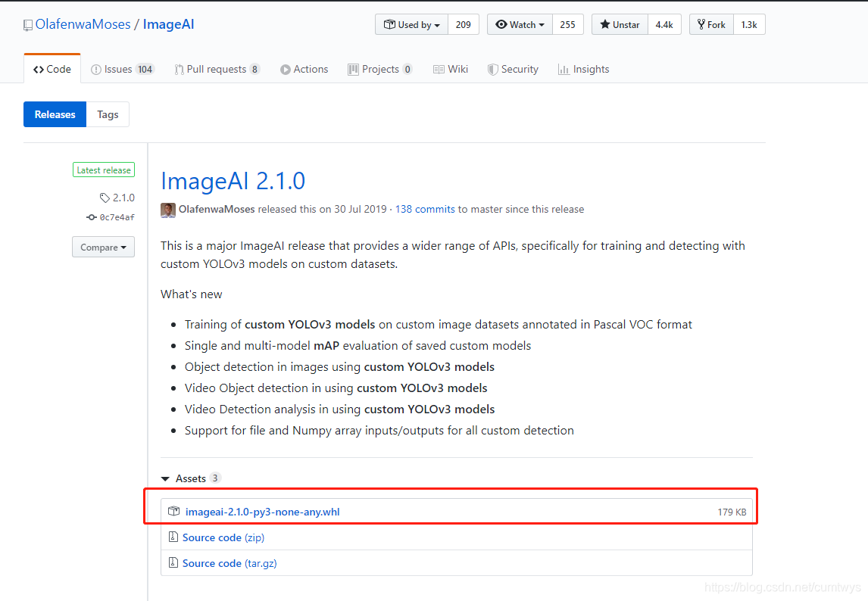Click OlafenwaMoses avatar thumbnail
This screenshot has height=601, width=868.
click(x=167, y=210)
